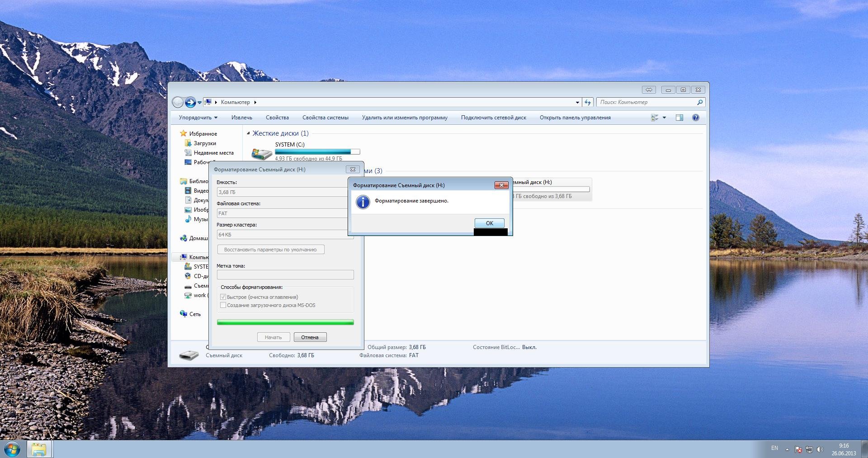Click the Съемный диск icon in sidebar
This screenshot has width=868, height=458.
click(x=188, y=286)
